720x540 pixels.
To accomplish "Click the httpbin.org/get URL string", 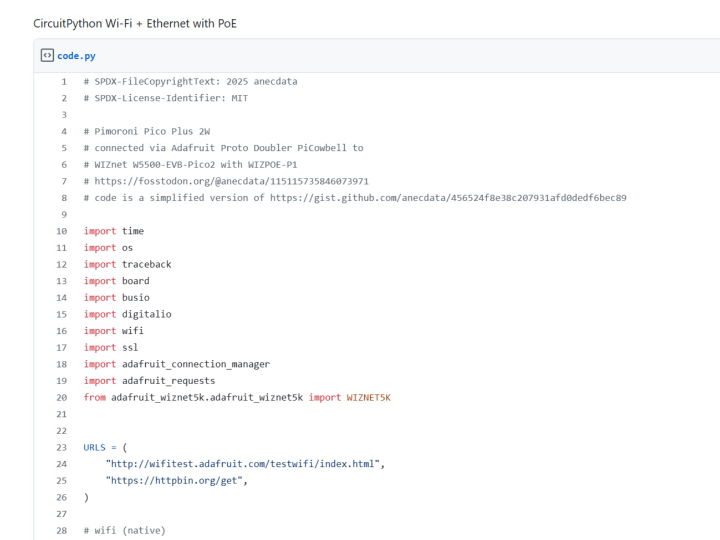I will click(x=176, y=481).
